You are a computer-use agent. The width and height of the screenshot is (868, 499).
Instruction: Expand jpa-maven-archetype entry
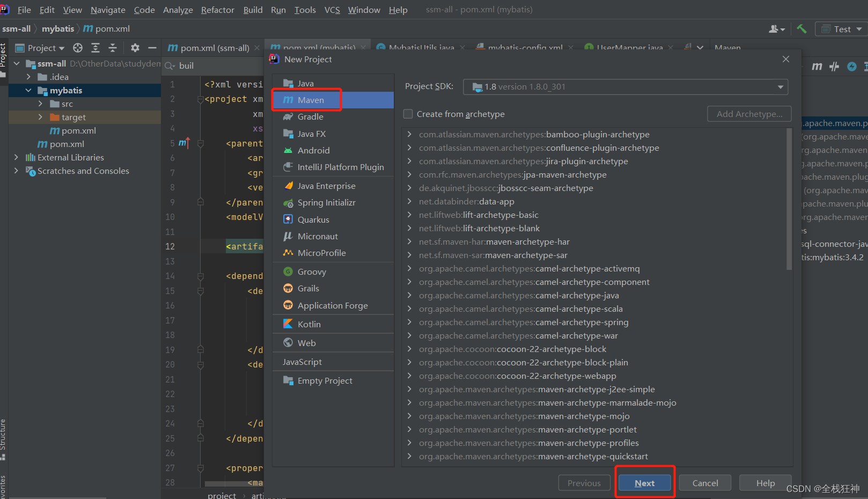pyautogui.click(x=409, y=174)
